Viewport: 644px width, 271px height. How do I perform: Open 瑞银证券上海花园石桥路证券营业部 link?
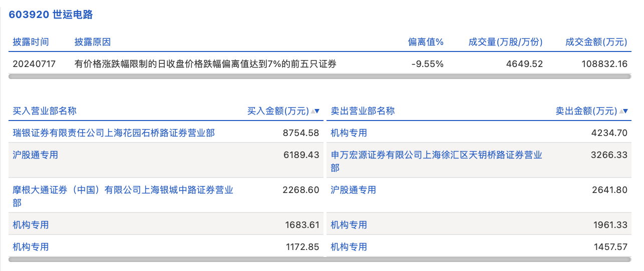[x=114, y=133]
